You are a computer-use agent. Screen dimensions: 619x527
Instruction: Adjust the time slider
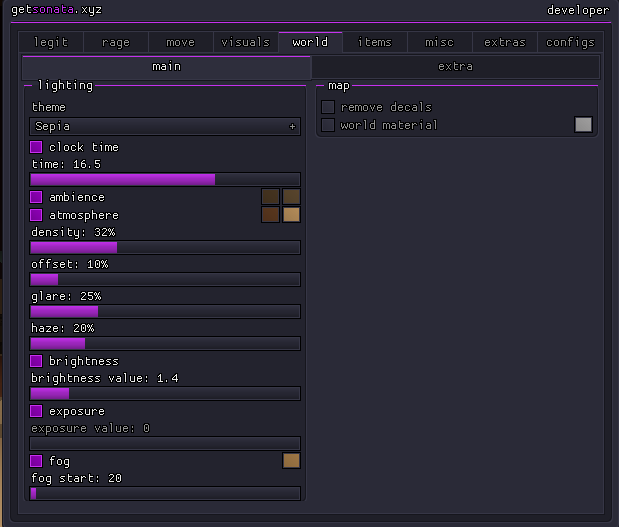(x=165, y=180)
